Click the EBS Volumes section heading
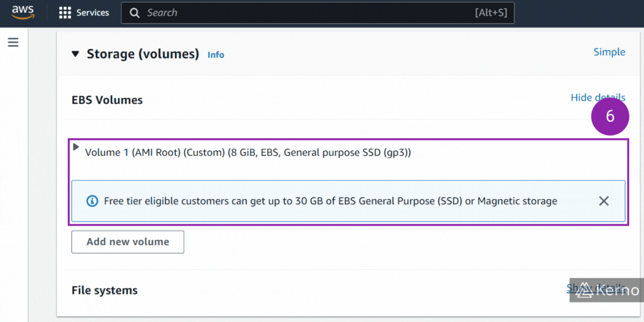The image size is (644, 322). [107, 99]
